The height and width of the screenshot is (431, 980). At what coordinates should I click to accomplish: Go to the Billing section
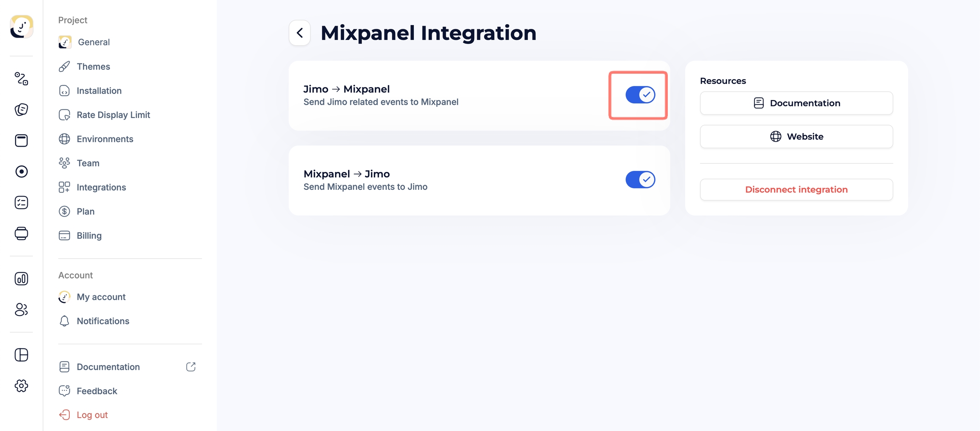pos(89,236)
